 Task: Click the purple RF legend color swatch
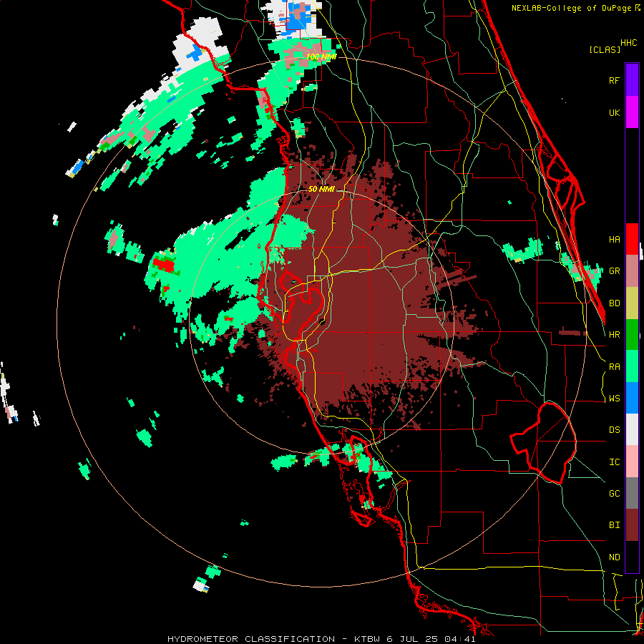(632, 80)
